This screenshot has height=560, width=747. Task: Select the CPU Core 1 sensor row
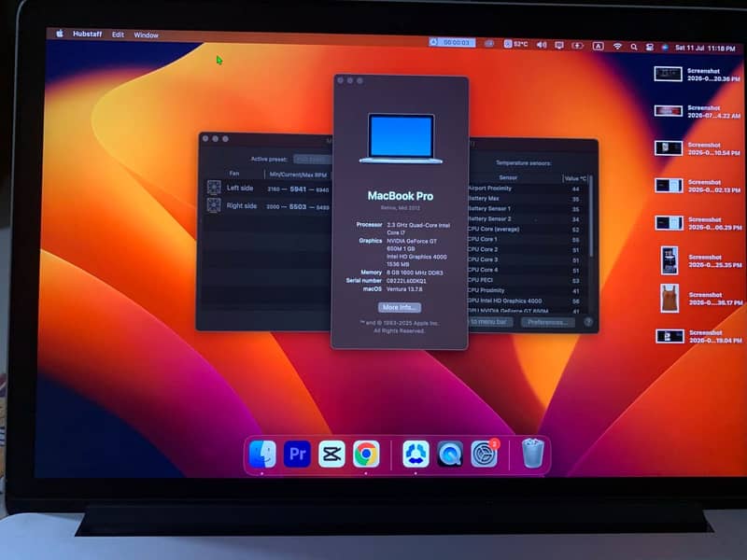527,240
